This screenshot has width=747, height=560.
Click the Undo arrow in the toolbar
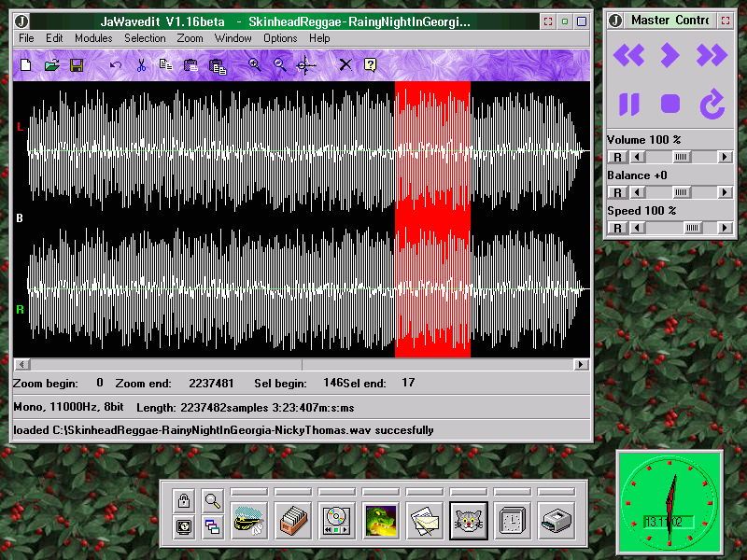click(x=116, y=65)
